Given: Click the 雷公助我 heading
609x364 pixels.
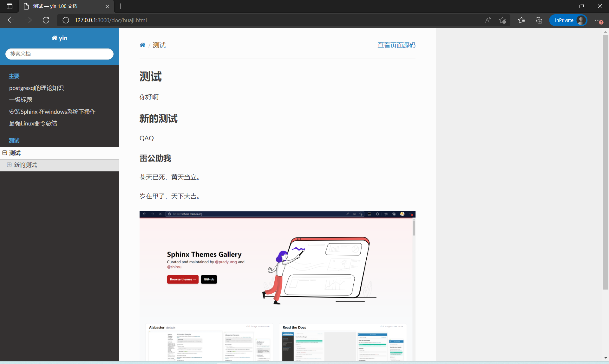Looking at the screenshot, I should pos(155,158).
